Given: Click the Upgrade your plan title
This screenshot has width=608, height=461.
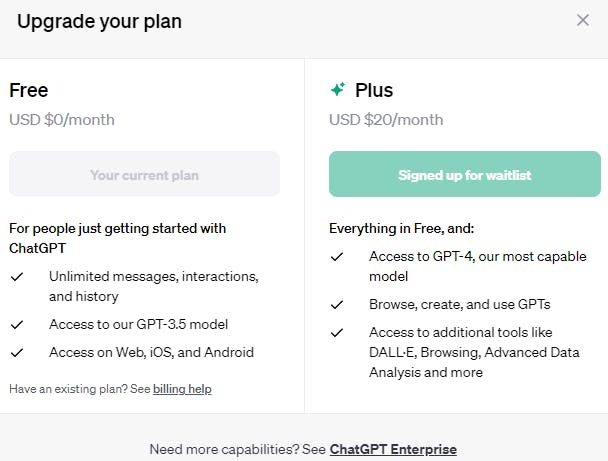Looking at the screenshot, I should (100, 22).
